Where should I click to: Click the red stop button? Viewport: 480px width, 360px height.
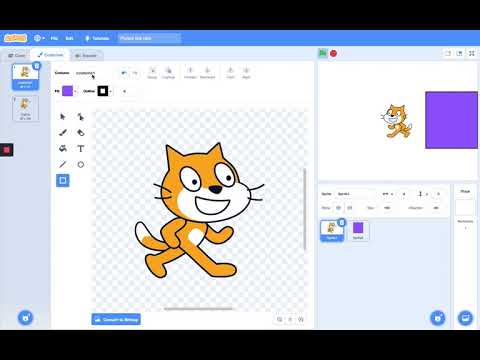(x=333, y=53)
